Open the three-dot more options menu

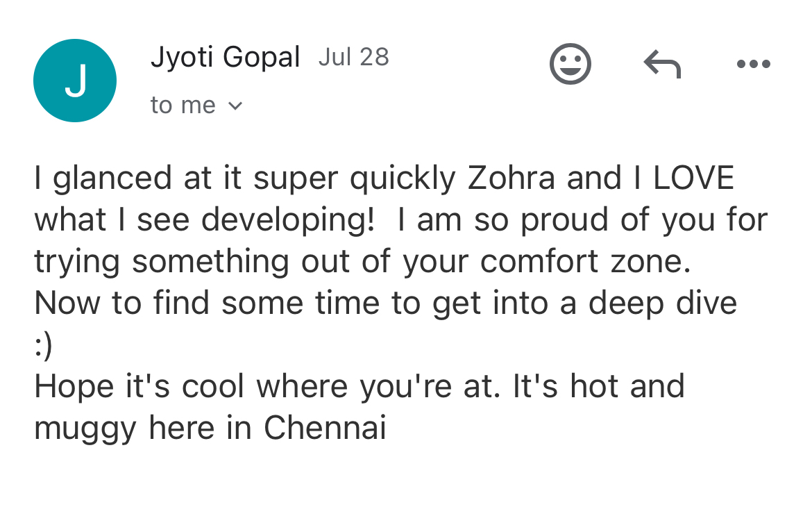(x=754, y=65)
